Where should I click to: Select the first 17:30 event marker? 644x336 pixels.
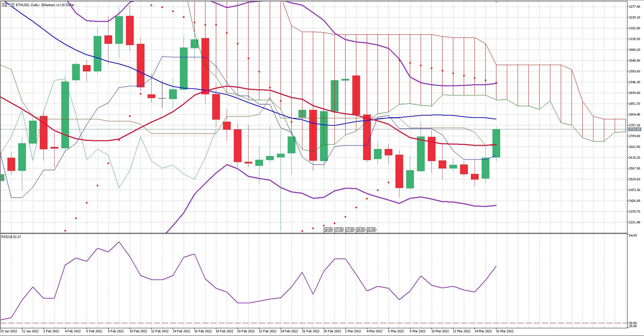339,230
